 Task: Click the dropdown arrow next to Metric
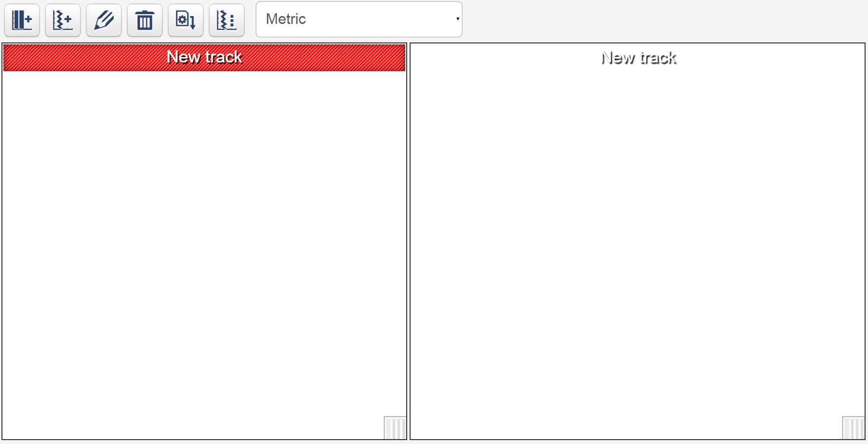point(457,19)
